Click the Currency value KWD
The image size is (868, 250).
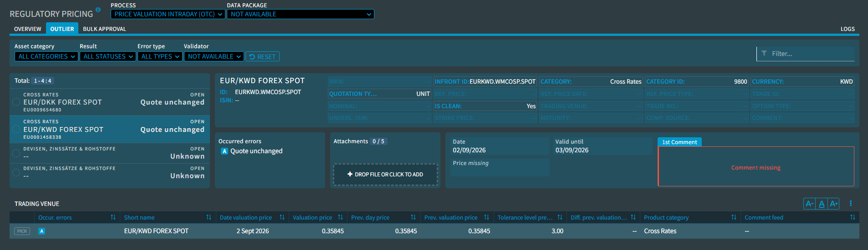click(846, 81)
